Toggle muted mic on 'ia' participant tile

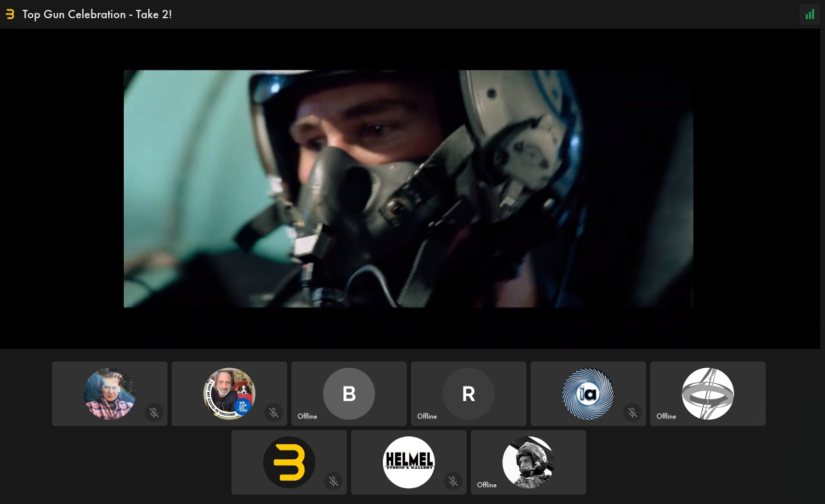click(x=633, y=412)
